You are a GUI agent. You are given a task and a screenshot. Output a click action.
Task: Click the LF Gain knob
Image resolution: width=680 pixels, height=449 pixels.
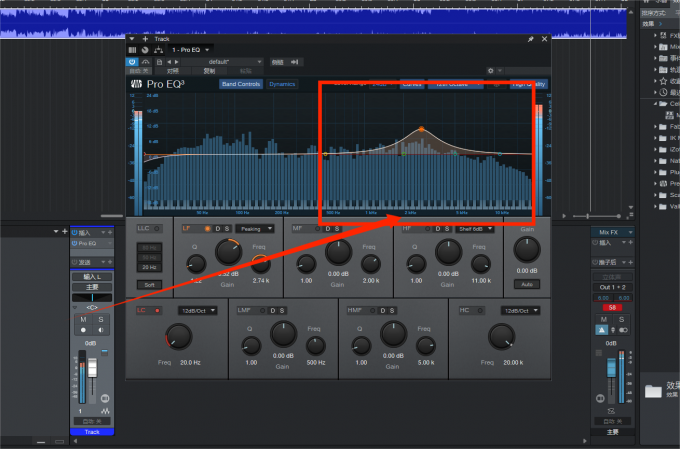(x=229, y=252)
